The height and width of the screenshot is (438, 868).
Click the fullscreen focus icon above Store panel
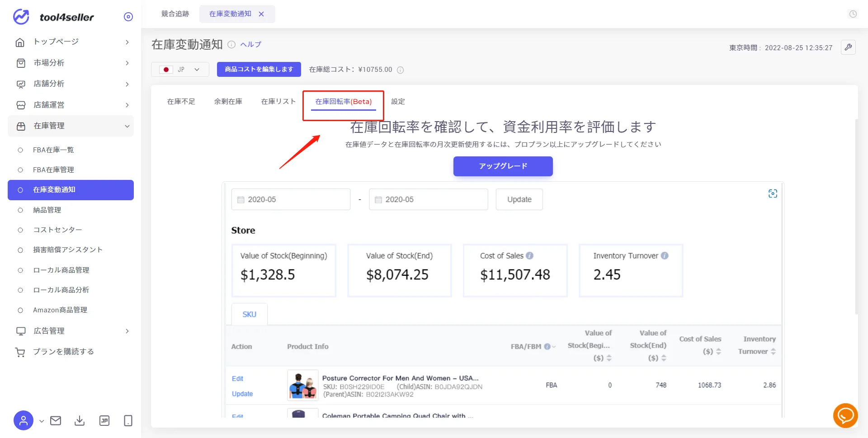pos(773,193)
